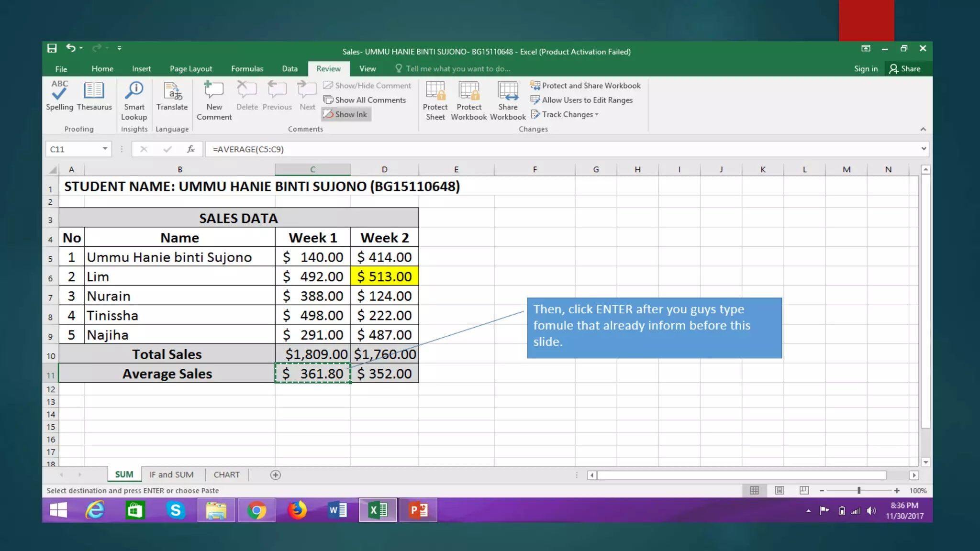980x551 pixels.
Task: Switch to Normal view in status bar
Action: click(x=754, y=490)
